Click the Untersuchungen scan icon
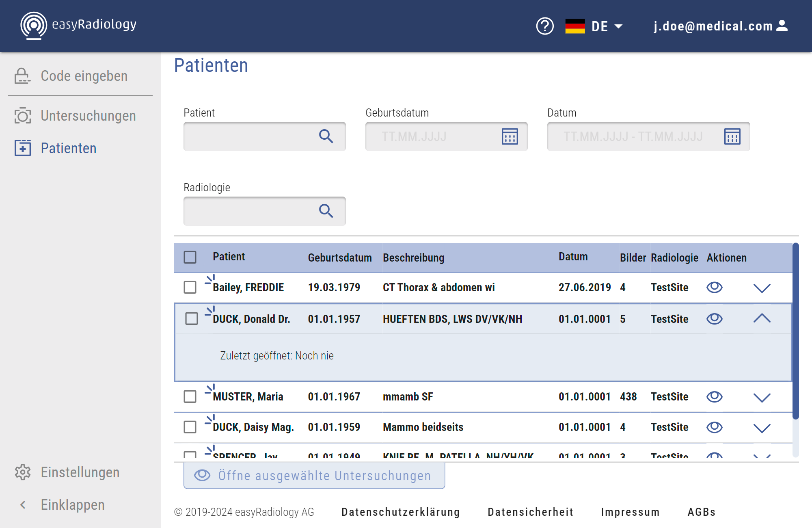This screenshot has height=528, width=812. [x=22, y=116]
